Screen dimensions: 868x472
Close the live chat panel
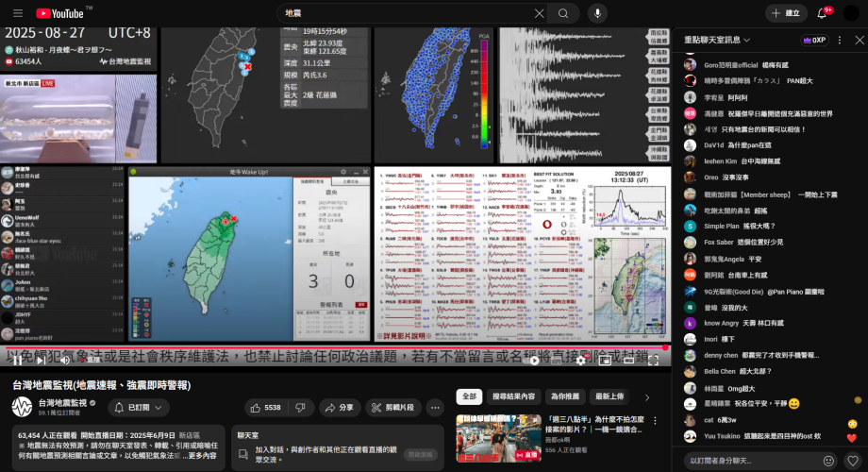click(860, 40)
